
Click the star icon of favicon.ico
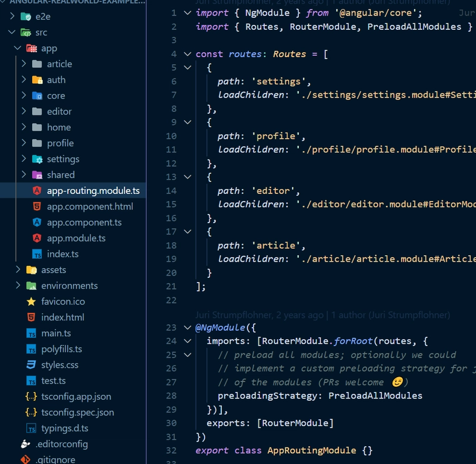click(32, 302)
